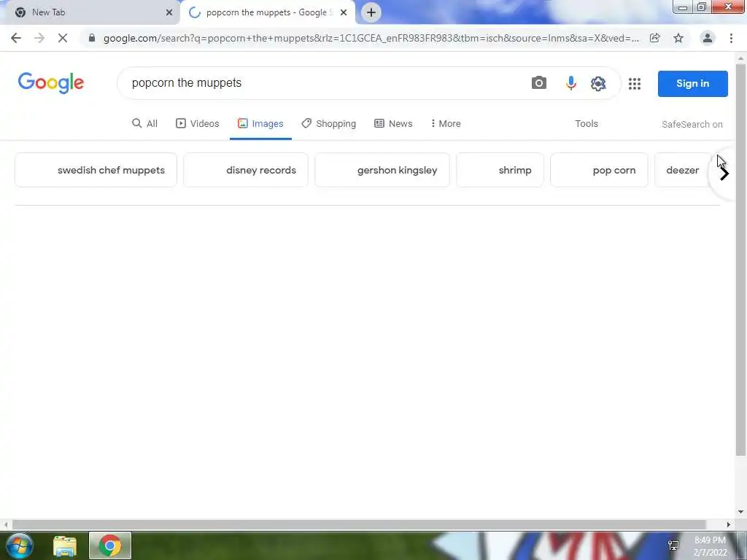The height and width of the screenshot is (560, 747).
Task: Stop loading the page with X button
Action: point(63,38)
